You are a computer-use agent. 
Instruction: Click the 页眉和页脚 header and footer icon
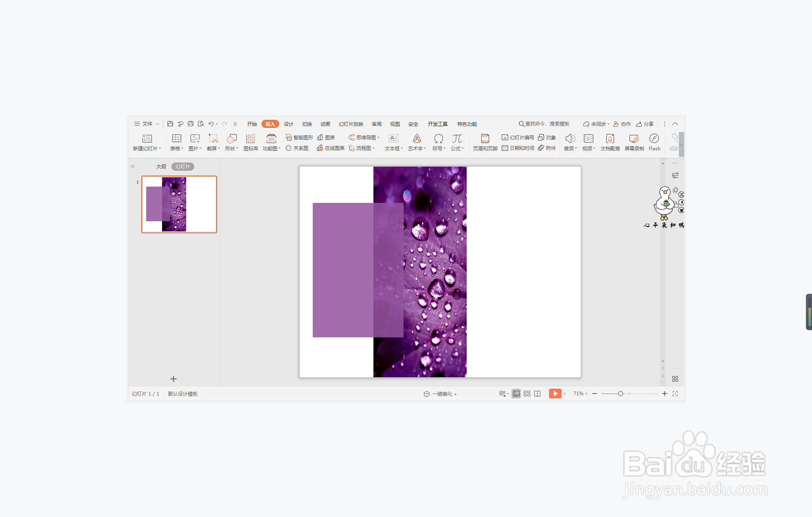485,142
